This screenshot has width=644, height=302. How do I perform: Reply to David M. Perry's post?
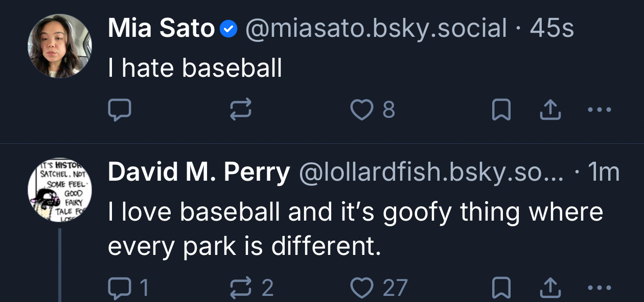pyautogui.click(x=120, y=288)
